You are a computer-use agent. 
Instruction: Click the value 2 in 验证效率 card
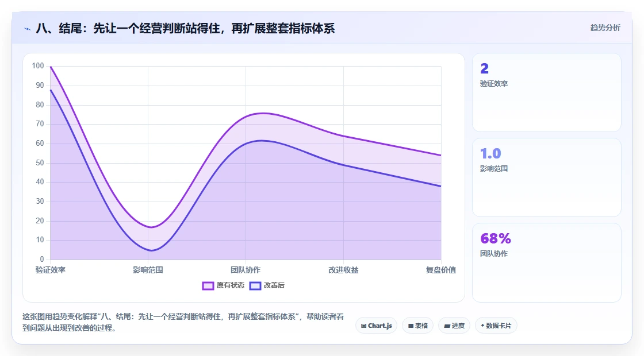[x=485, y=68]
